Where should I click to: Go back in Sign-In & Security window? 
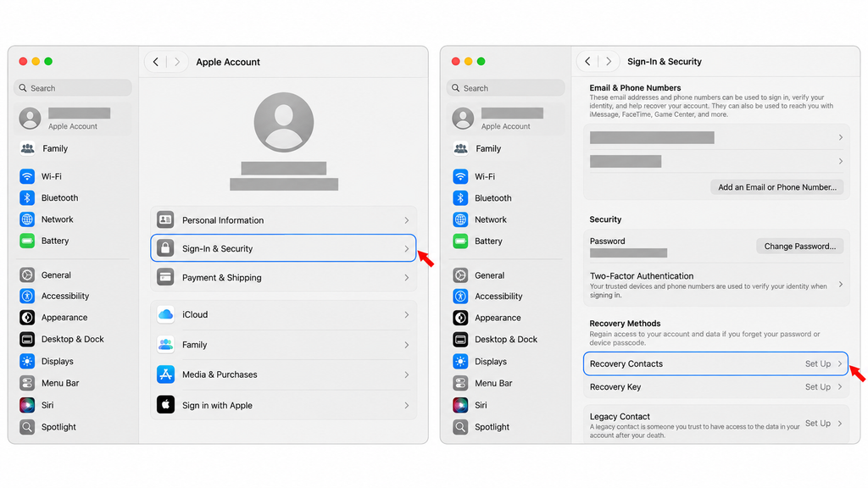[x=588, y=61]
